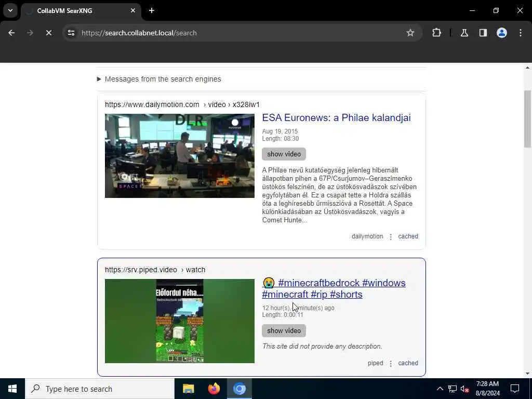Open the Chrome three-dot menu
This screenshot has width=532, height=399.
click(521, 33)
